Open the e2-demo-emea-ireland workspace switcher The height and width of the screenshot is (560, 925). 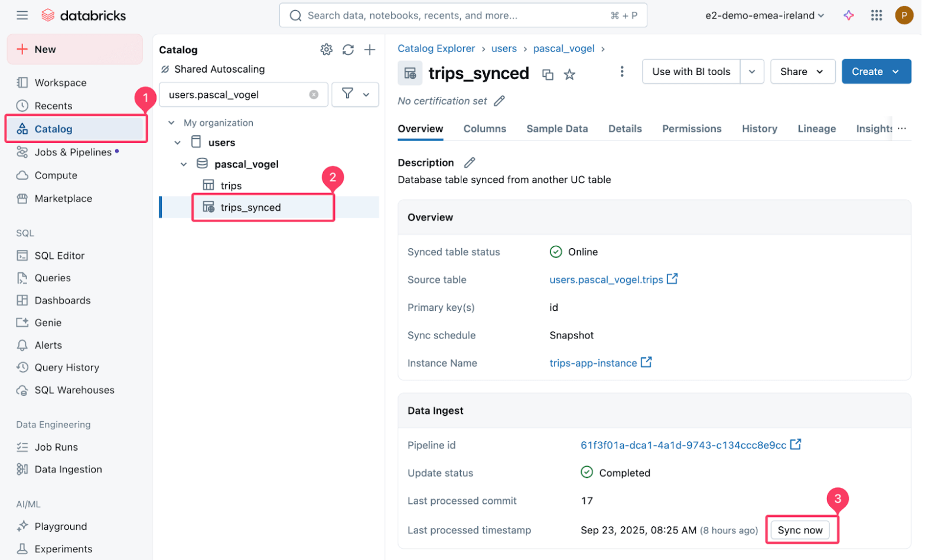tap(764, 15)
